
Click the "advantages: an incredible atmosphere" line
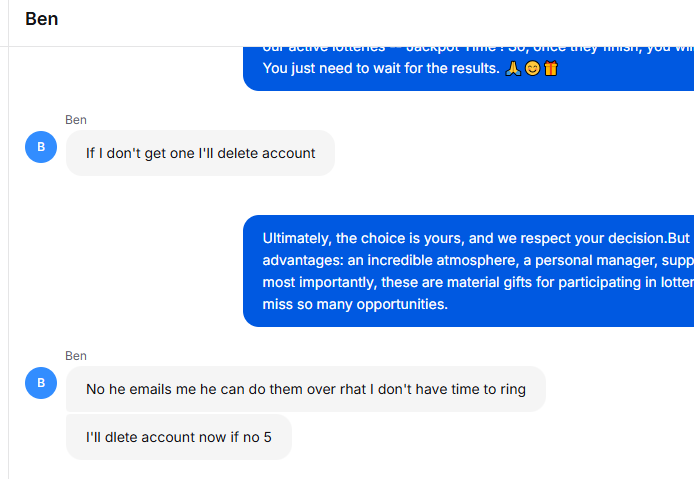(x=478, y=260)
